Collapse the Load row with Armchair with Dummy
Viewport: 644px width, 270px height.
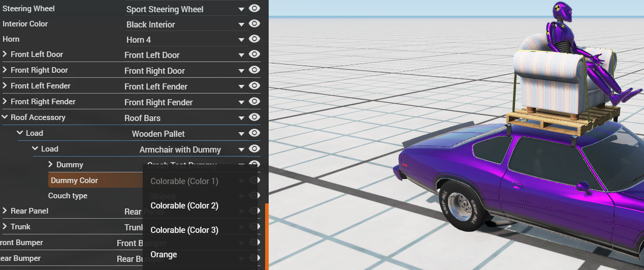coord(36,148)
